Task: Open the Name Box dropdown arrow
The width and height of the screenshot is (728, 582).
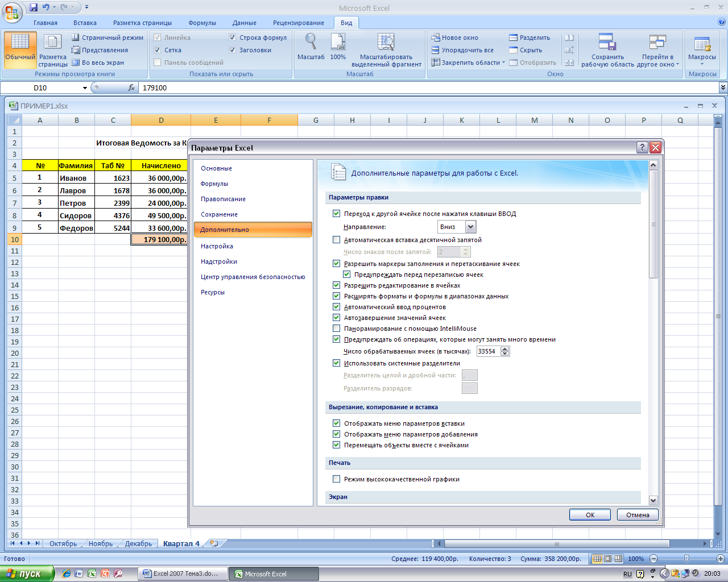Action: 85,88
